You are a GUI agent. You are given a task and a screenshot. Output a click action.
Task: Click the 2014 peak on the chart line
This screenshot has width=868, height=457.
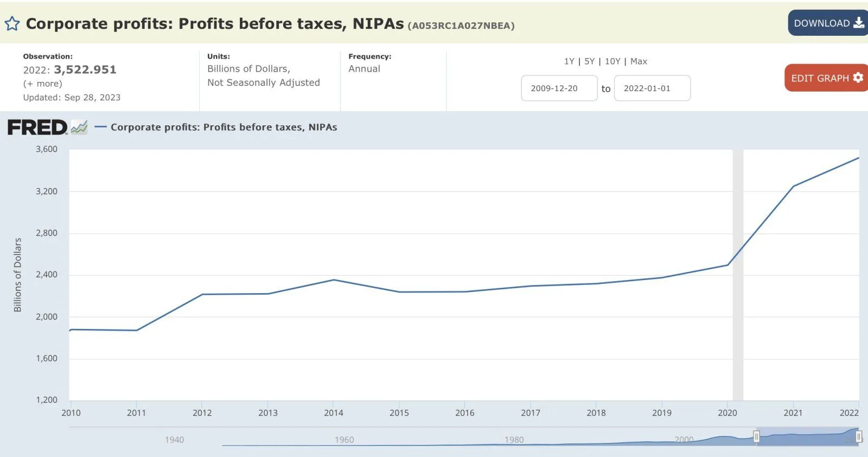point(334,280)
